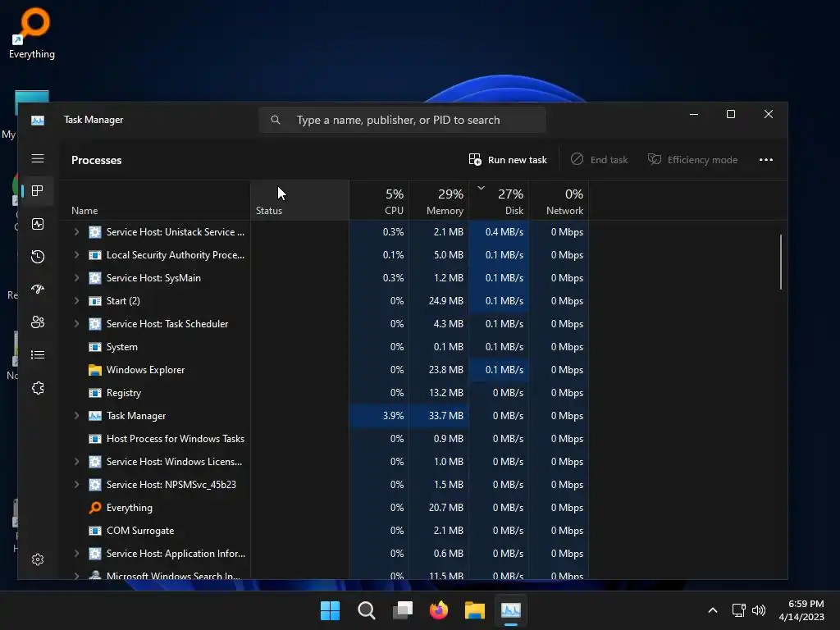This screenshot has height=630, width=840.
Task: Open the Startup apps sidebar icon
Action: click(x=38, y=290)
